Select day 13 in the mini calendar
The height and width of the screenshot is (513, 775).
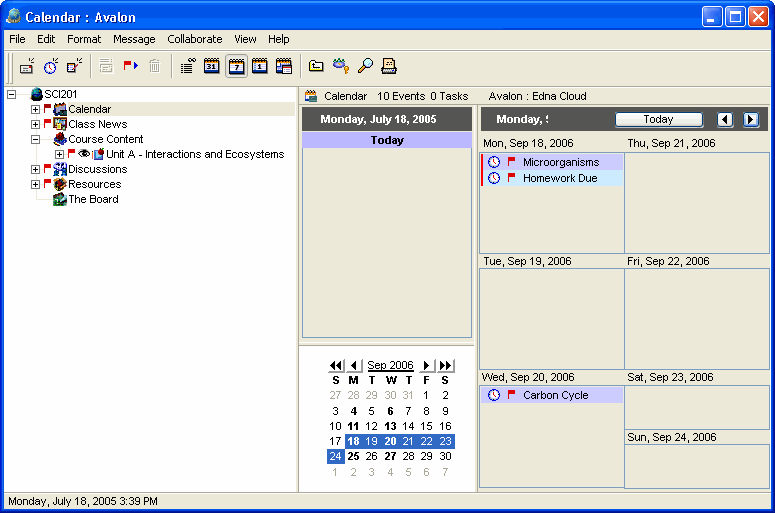(x=390, y=426)
